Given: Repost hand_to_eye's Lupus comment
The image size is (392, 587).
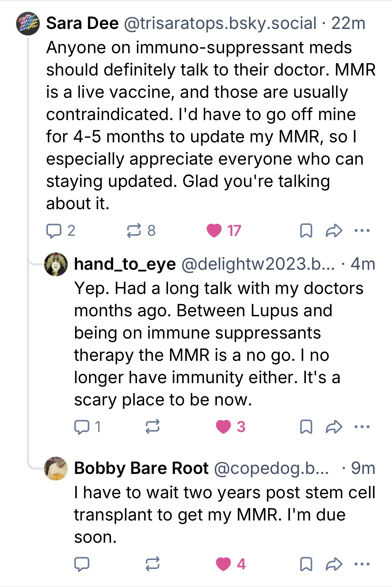Looking at the screenshot, I should pyautogui.click(x=153, y=427).
